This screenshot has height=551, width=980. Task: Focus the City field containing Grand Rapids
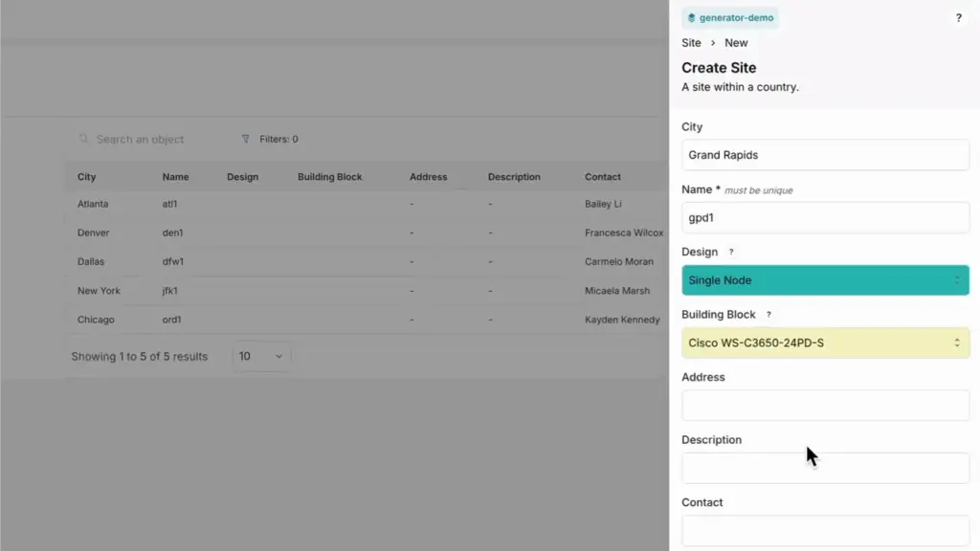pyautogui.click(x=826, y=155)
